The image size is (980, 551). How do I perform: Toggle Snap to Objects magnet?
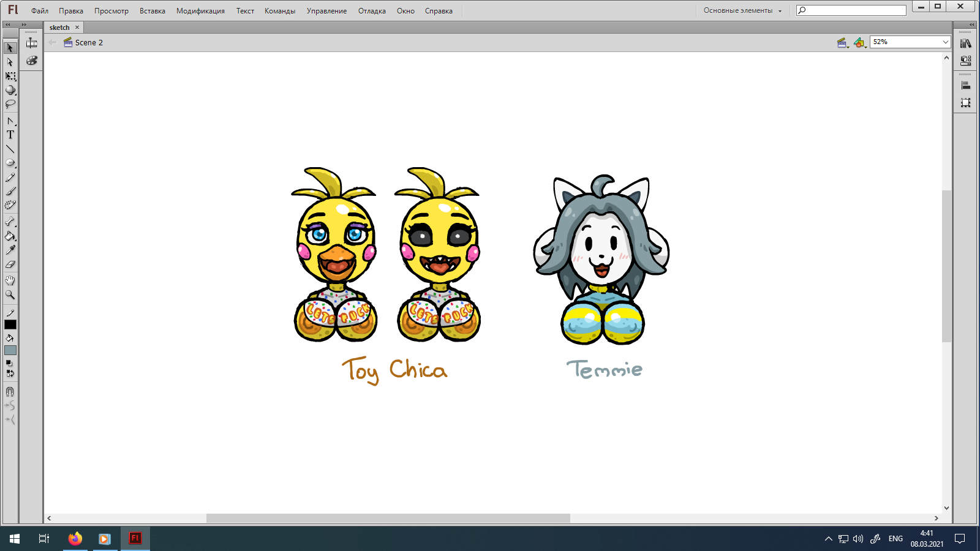pyautogui.click(x=10, y=391)
